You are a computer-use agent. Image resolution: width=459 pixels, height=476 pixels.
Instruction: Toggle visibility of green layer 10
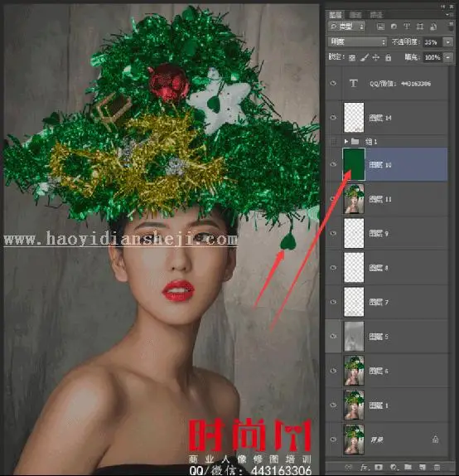pos(333,164)
